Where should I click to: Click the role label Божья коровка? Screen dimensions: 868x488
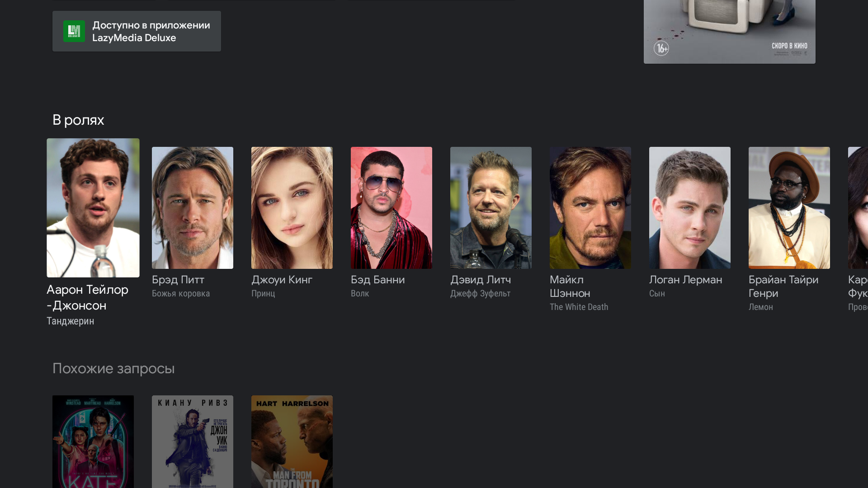(x=181, y=294)
